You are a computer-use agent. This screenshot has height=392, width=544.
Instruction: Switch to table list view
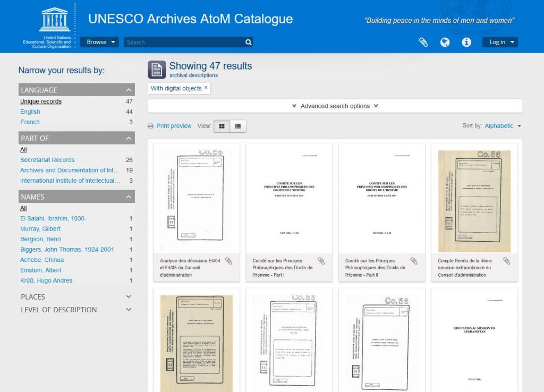click(237, 126)
